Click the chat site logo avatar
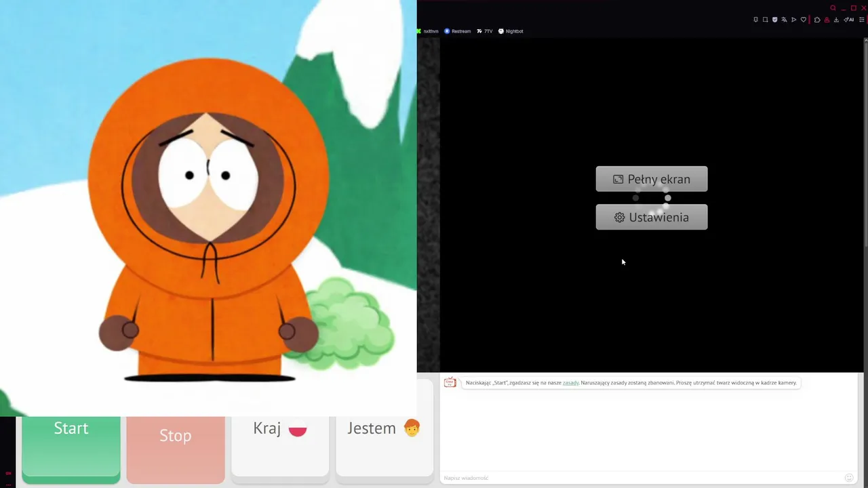Screen dimensions: 868x488 tap(450, 382)
